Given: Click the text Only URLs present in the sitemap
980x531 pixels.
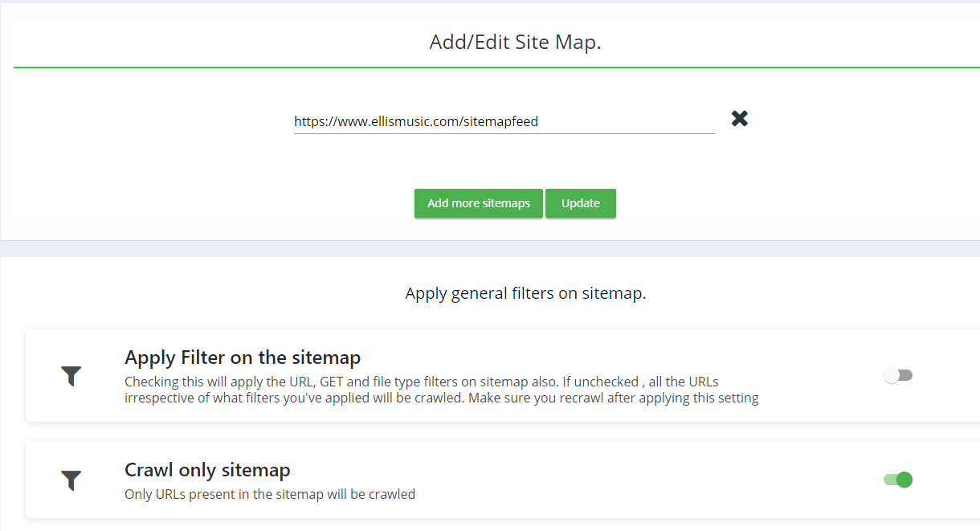Looking at the screenshot, I should [x=269, y=494].
